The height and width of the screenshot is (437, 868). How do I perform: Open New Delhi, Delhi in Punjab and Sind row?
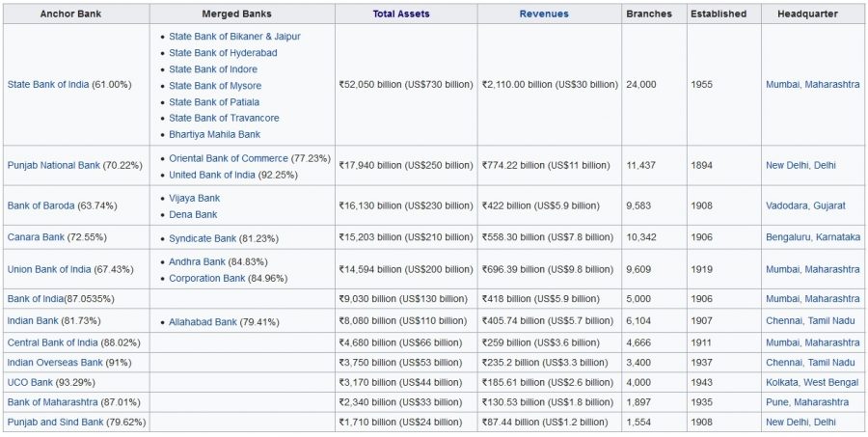point(801,422)
